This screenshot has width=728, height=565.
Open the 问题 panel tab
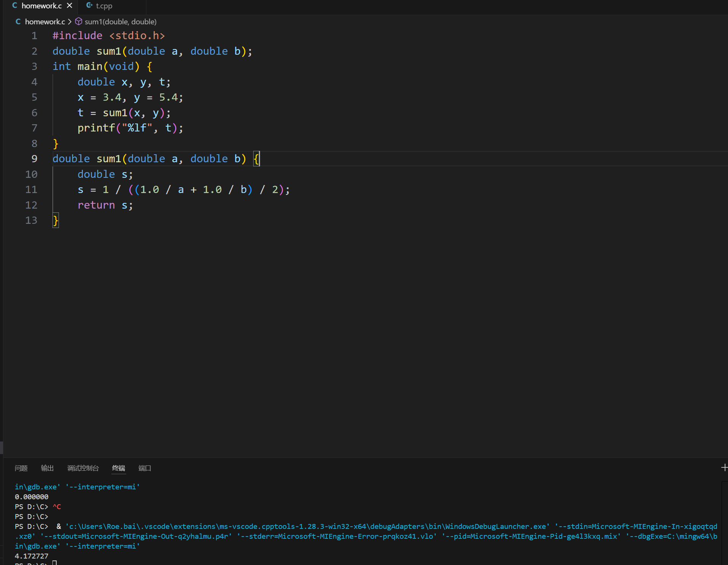pos(21,468)
